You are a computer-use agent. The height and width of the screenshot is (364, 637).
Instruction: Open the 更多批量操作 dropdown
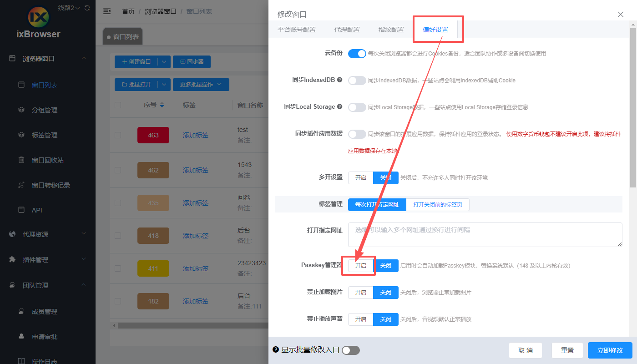pos(201,84)
